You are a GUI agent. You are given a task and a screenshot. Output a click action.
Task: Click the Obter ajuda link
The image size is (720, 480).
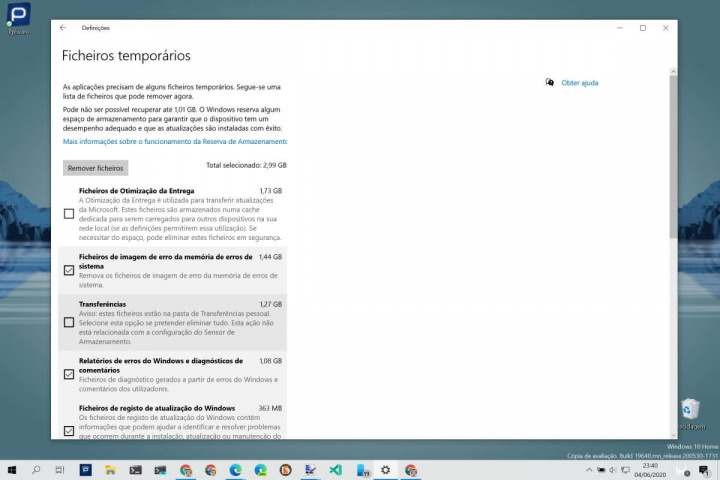579,83
